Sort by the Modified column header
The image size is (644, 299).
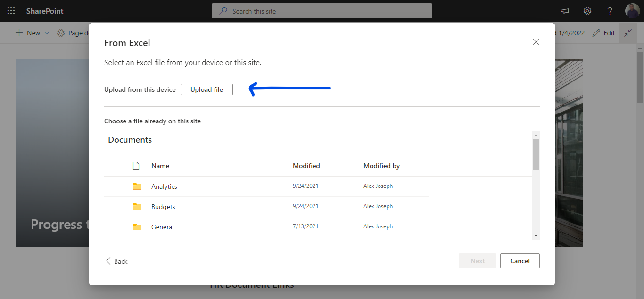pos(306,166)
